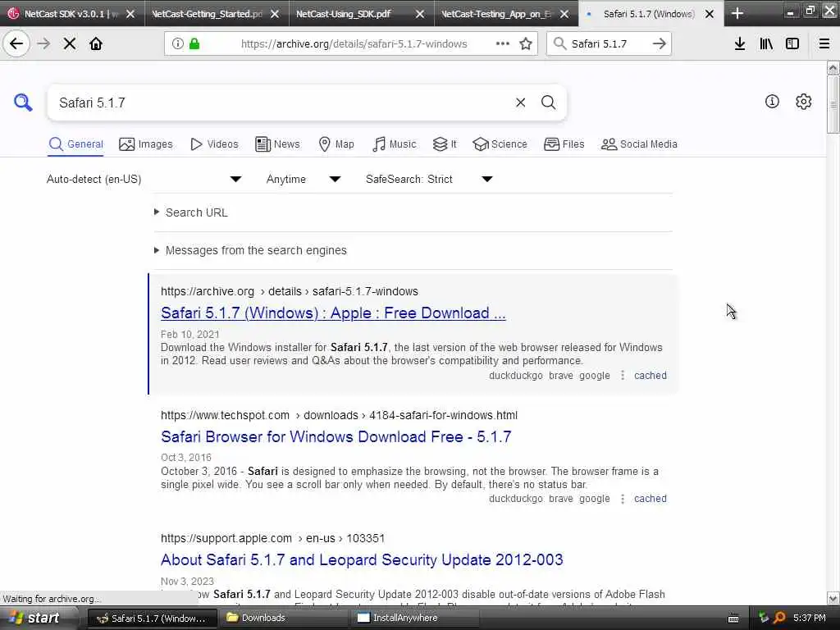Bookmark this page with the star

[x=526, y=43]
